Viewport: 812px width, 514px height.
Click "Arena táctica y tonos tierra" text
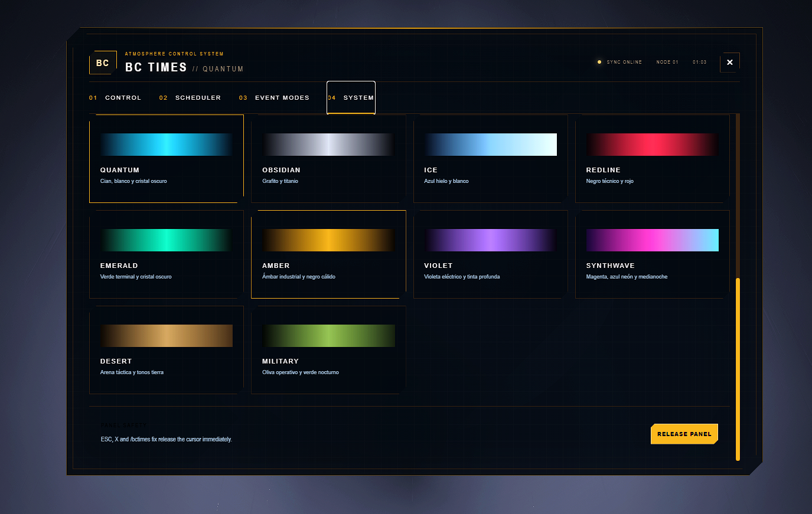point(132,372)
